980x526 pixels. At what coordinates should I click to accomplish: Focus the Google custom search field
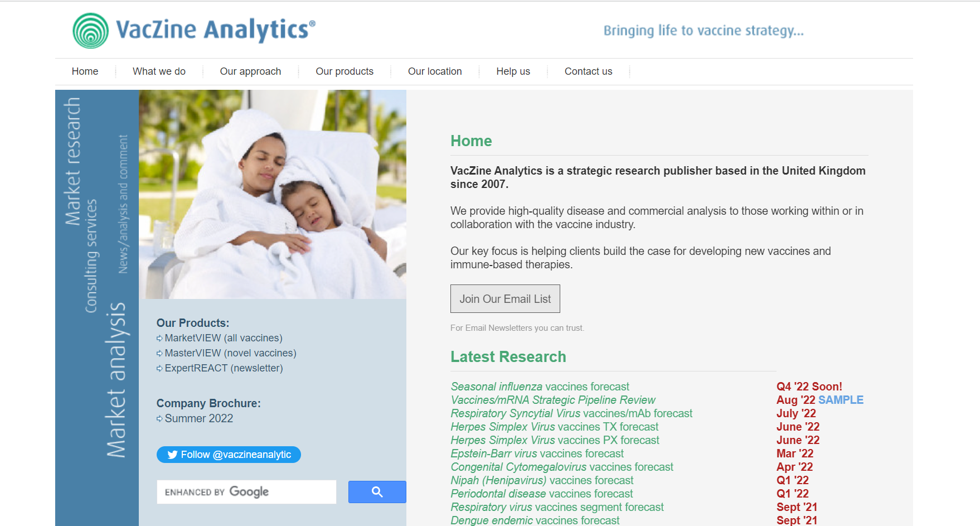tap(246, 492)
